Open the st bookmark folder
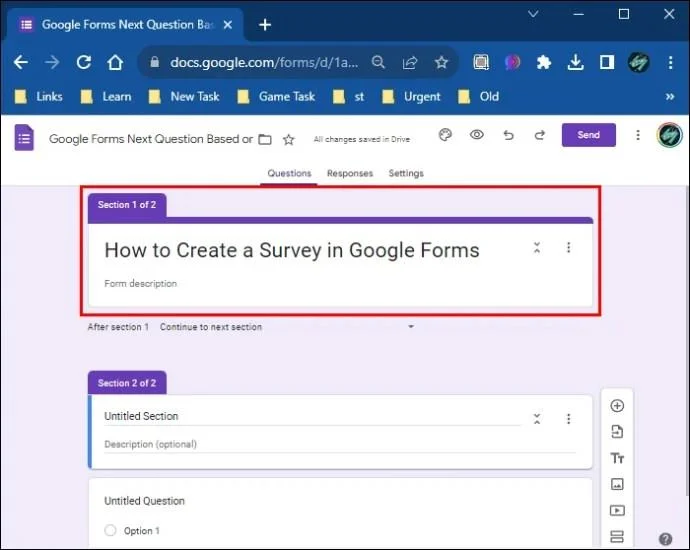The width and height of the screenshot is (690, 550). [x=349, y=96]
